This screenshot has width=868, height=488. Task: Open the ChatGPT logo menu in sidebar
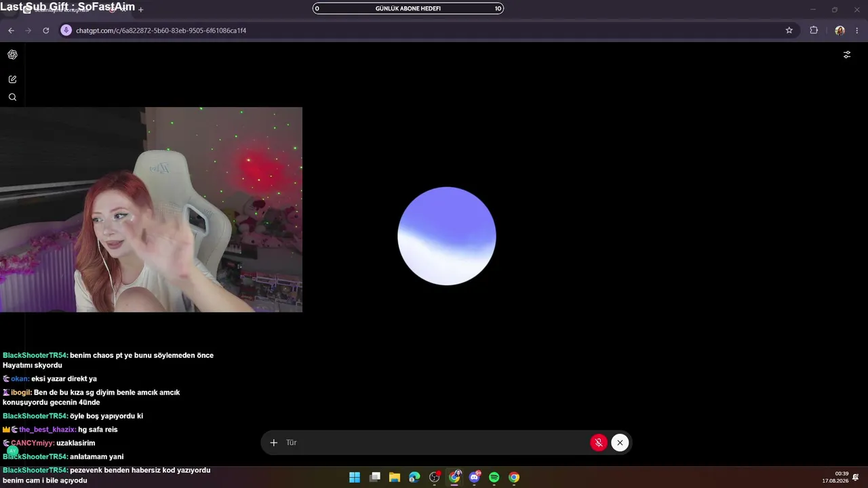pos(12,55)
